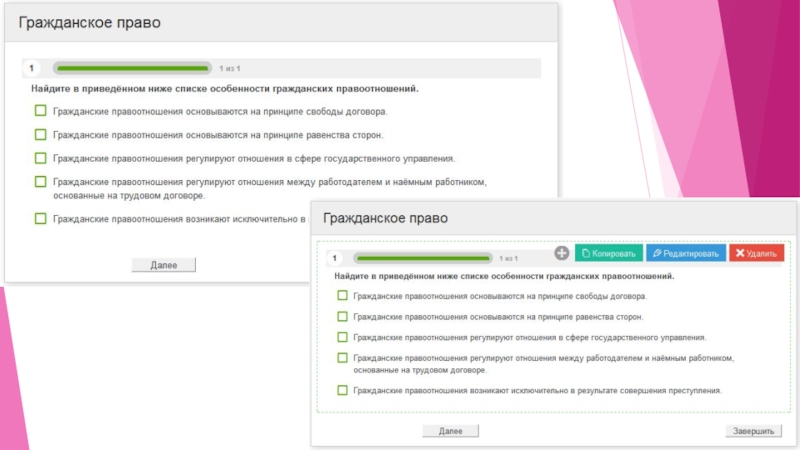Check 'возникают исключительно' option in back window
Image resolution: width=800 pixels, height=450 pixels.
(40, 218)
